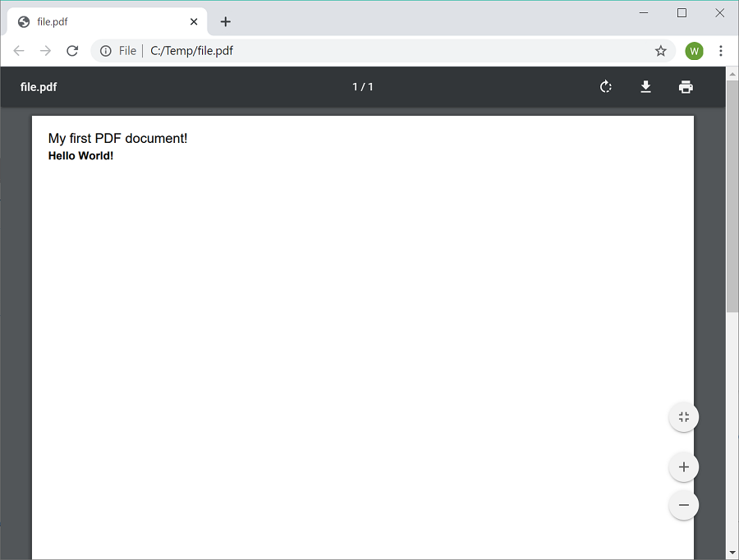
Task: Select the file.pdf browser tab
Action: coord(99,22)
